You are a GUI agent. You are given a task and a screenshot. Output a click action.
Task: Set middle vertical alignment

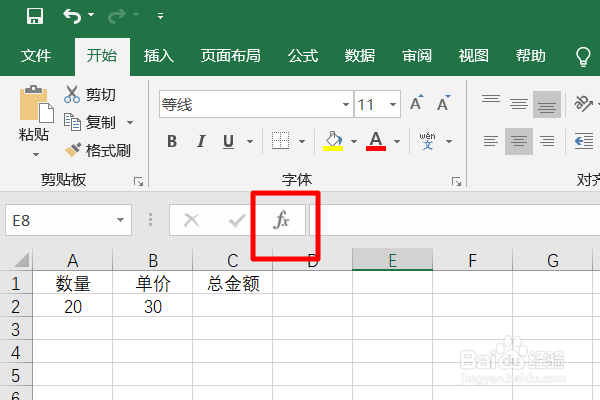click(519, 104)
